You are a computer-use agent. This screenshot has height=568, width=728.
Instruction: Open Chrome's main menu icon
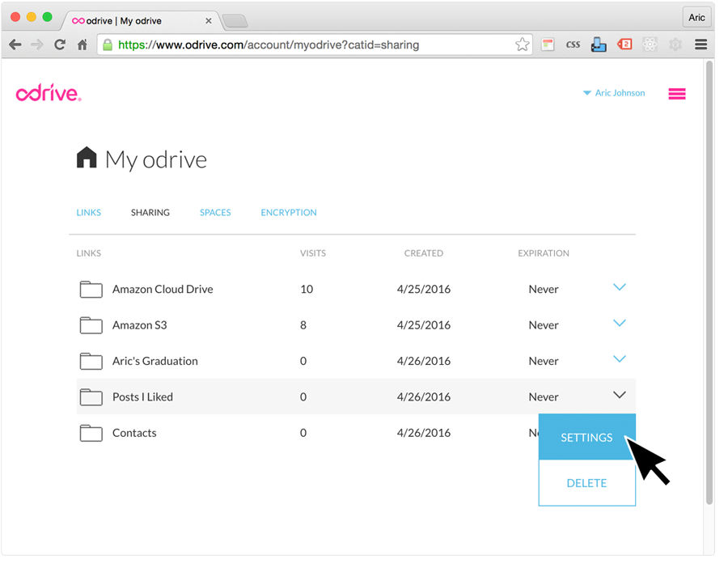coord(700,45)
